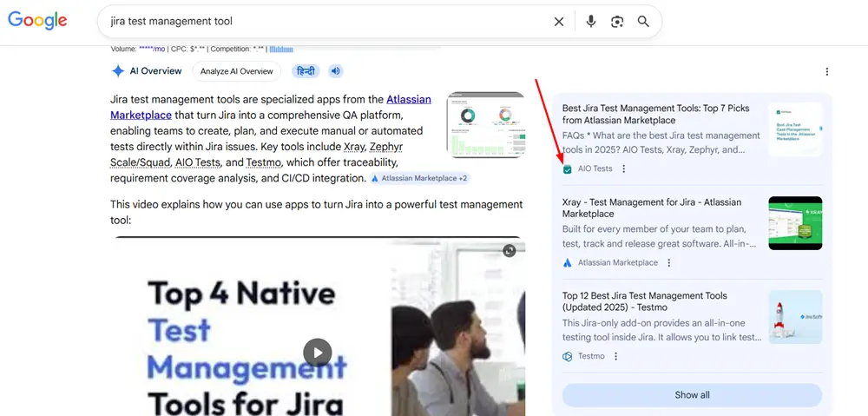The height and width of the screenshot is (416, 868).
Task: Click the 'FAQs * What are the best' snippet
Action: pos(661,142)
